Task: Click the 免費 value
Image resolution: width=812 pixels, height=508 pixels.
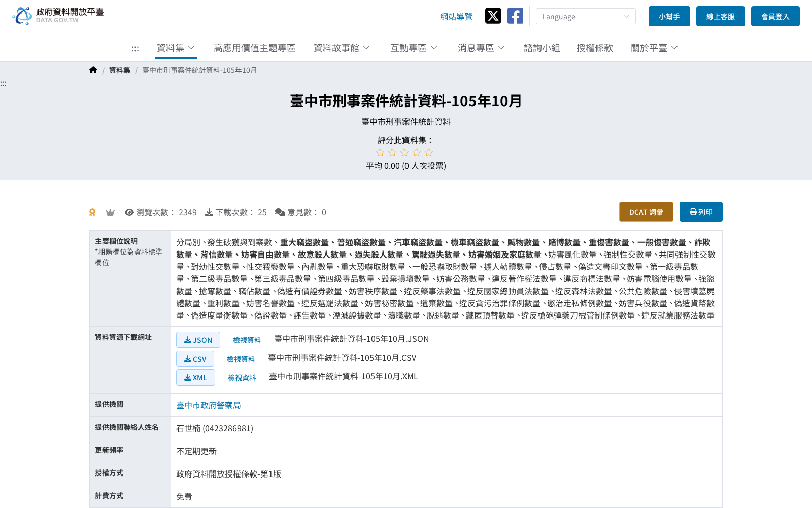Action: [184, 497]
